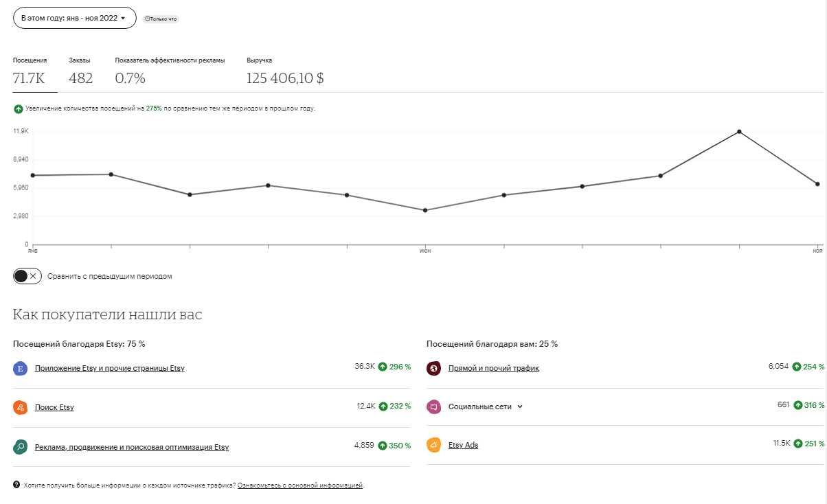
Task: Open the date range dropdown for янв - ноя 2022
Action: pos(75,18)
